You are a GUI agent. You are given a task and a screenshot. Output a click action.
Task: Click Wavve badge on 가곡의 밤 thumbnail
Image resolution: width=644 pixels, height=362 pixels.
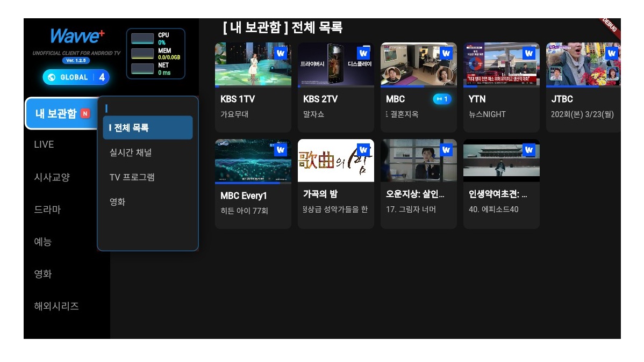(x=363, y=150)
